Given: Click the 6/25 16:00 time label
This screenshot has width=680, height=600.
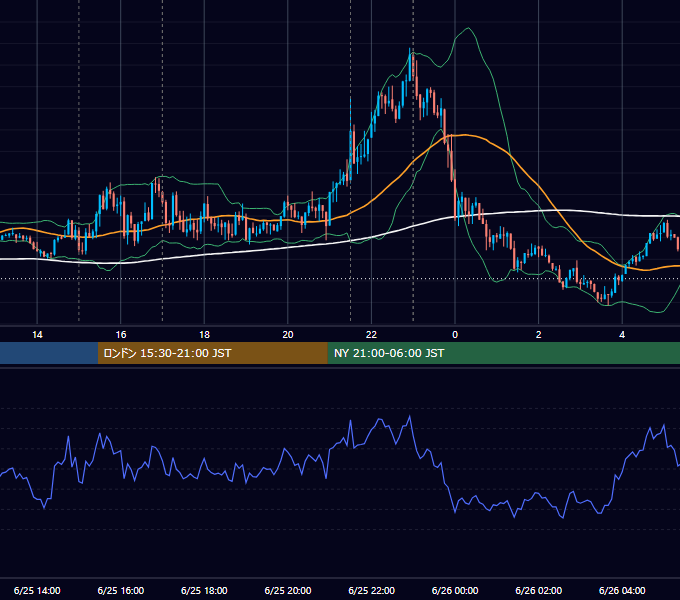Looking at the screenshot, I should point(121,590).
